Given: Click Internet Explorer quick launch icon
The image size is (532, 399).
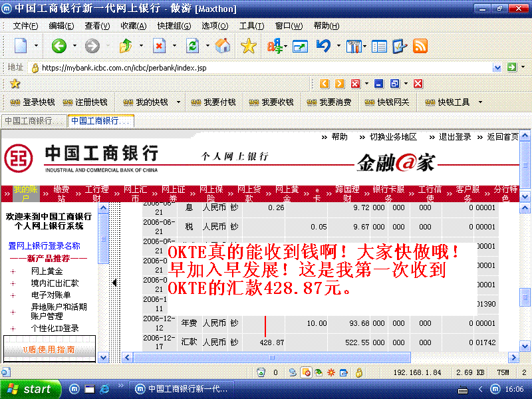Looking at the screenshot, I should pyautogui.click(x=105, y=389).
